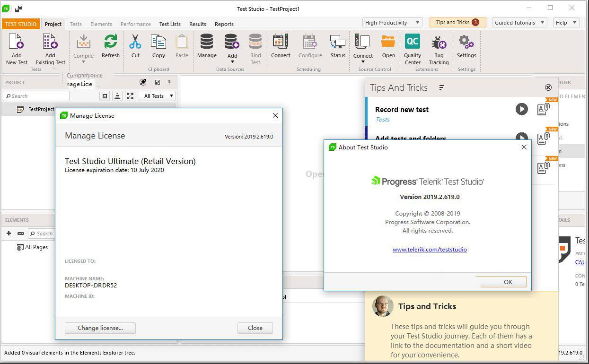Click Add Existing Test icon

click(x=50, y=43)
